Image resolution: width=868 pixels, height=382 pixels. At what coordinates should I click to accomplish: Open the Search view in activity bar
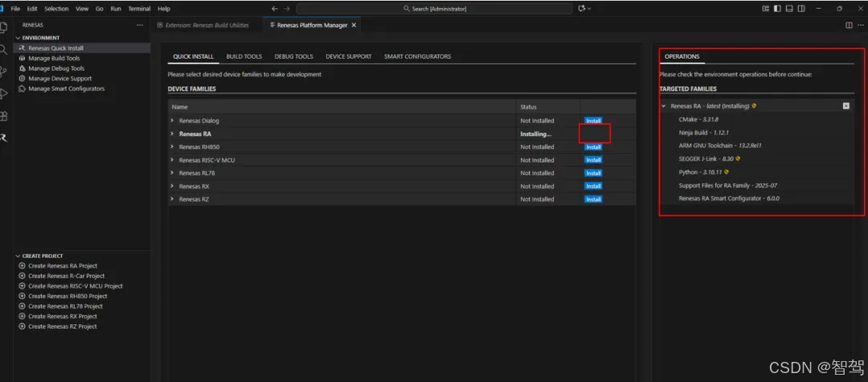coord(3,50)
